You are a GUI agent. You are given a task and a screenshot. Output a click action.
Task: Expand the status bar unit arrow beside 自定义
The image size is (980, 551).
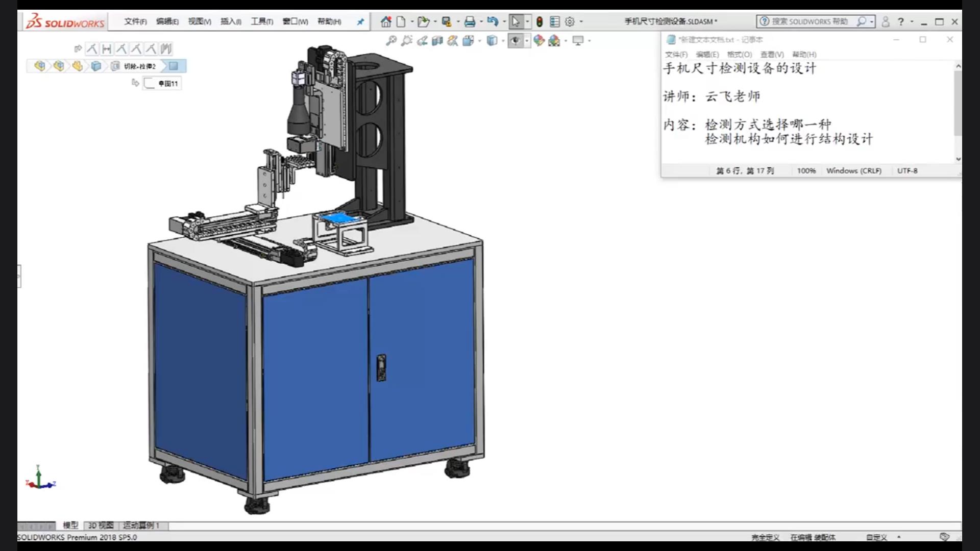click(899, 537)
